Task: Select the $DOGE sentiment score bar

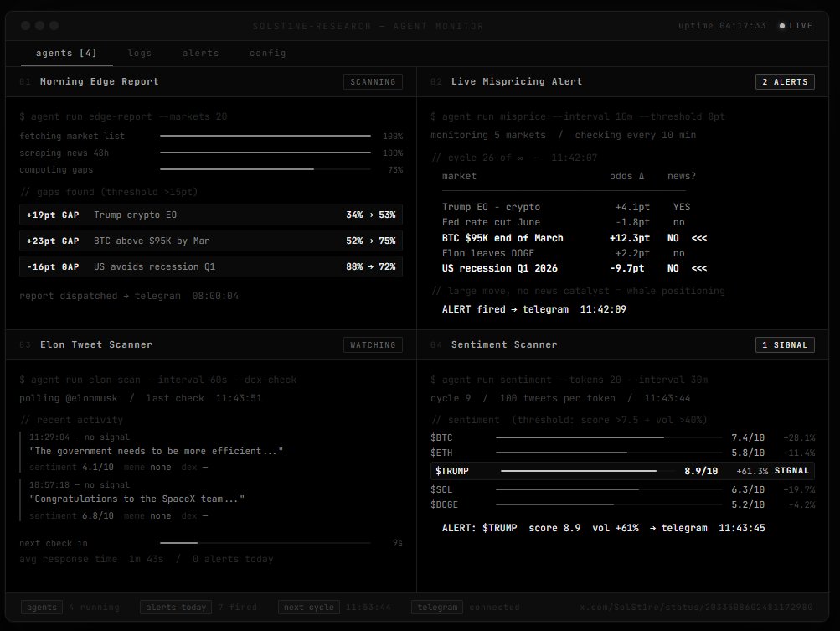Action: pos(609,504)
